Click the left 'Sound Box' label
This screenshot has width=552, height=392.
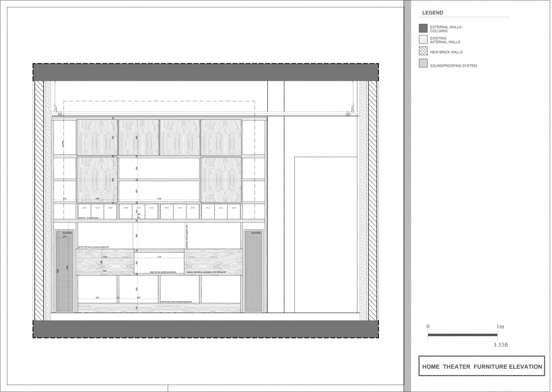[x=67, y=233]
